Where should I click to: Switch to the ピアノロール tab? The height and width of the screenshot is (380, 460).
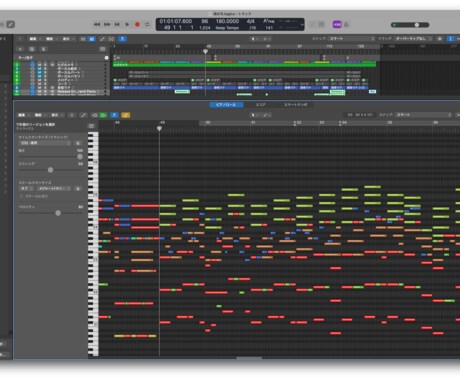tap(226, 105)
